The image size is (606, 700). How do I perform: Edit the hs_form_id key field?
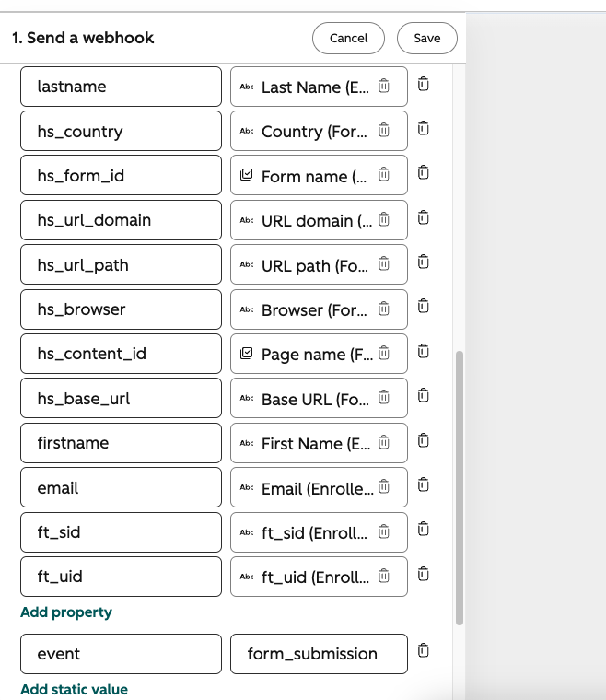tap(121, 175)
